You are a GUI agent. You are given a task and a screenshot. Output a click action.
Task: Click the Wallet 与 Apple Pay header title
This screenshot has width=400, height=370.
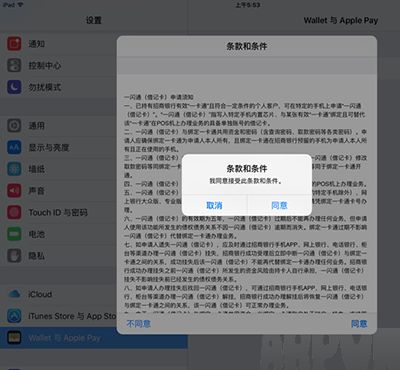341,20
